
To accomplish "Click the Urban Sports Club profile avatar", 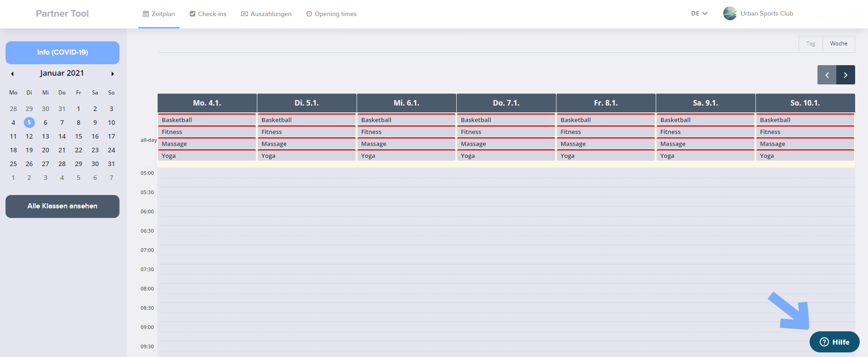I will point(730,13).
